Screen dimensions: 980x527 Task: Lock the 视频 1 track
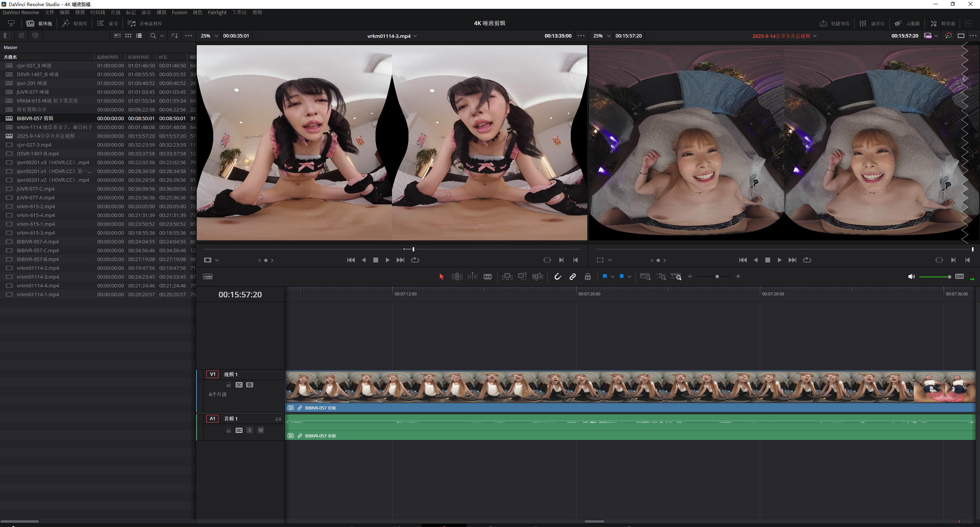click(x=229, y=385)
